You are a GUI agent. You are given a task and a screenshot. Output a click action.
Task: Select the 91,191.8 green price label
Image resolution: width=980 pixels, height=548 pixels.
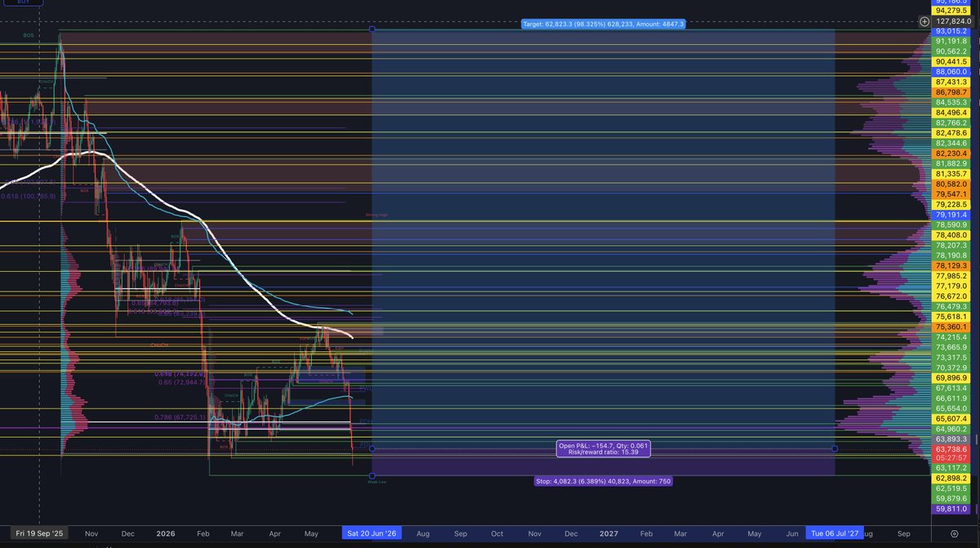coord(951,41)
